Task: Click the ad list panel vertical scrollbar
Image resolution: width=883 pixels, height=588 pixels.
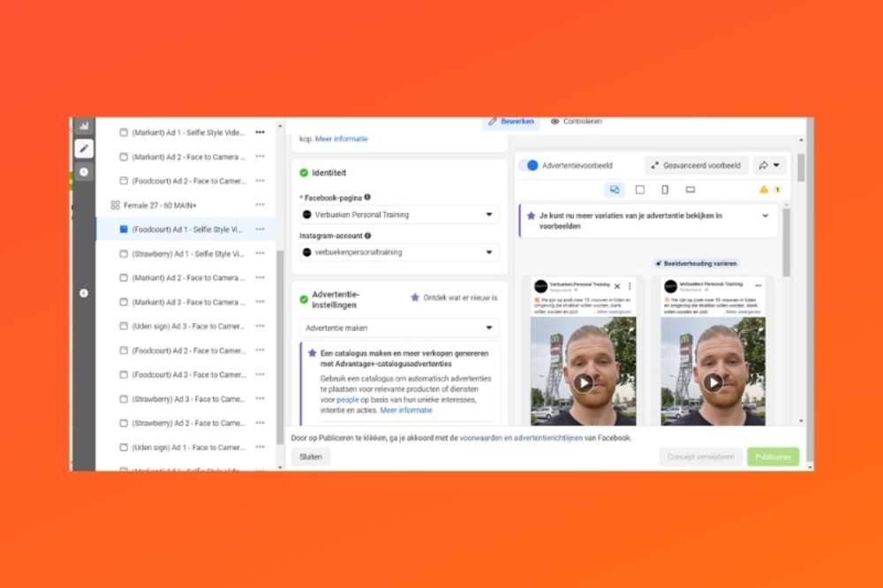Action: [280, 346]
